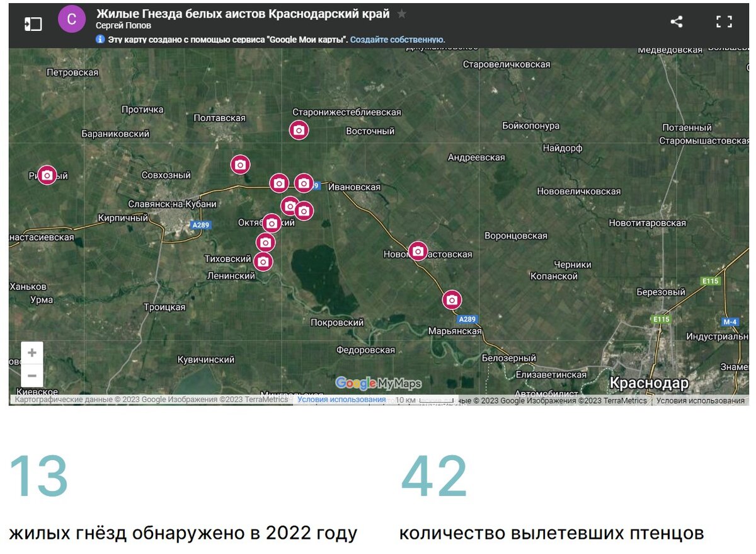
Task: Click the Google My Maps logo
Action: (378, 383)
